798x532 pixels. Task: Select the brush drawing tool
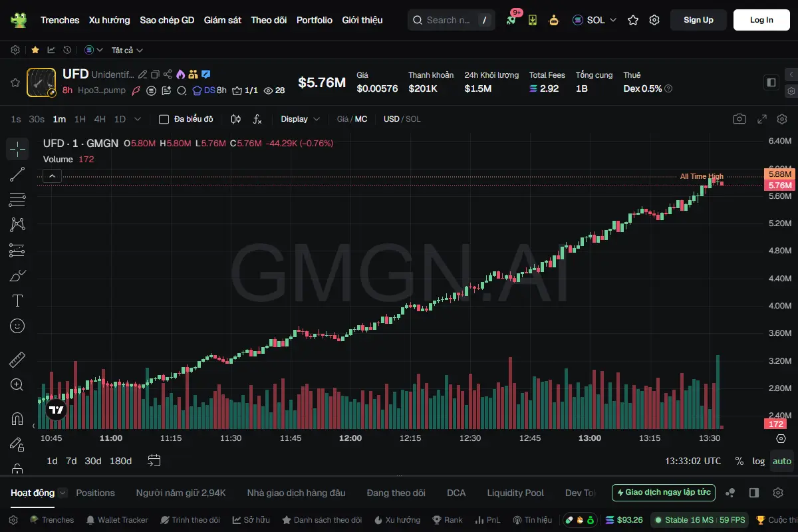(17, 275)
